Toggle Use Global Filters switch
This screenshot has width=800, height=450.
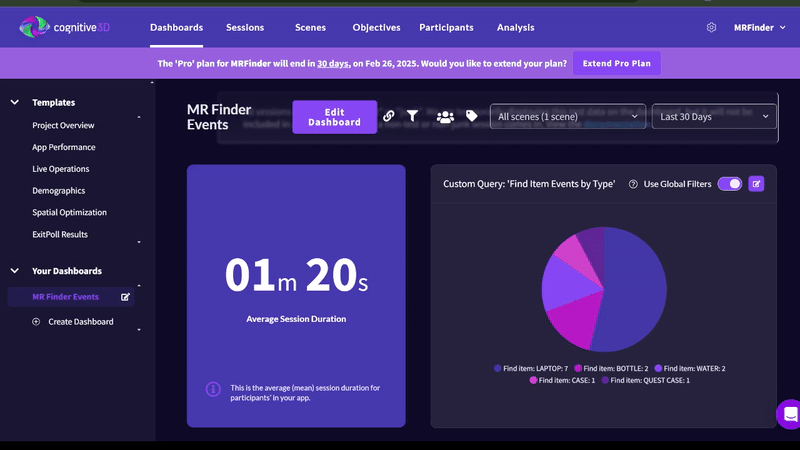coord(730,184)
